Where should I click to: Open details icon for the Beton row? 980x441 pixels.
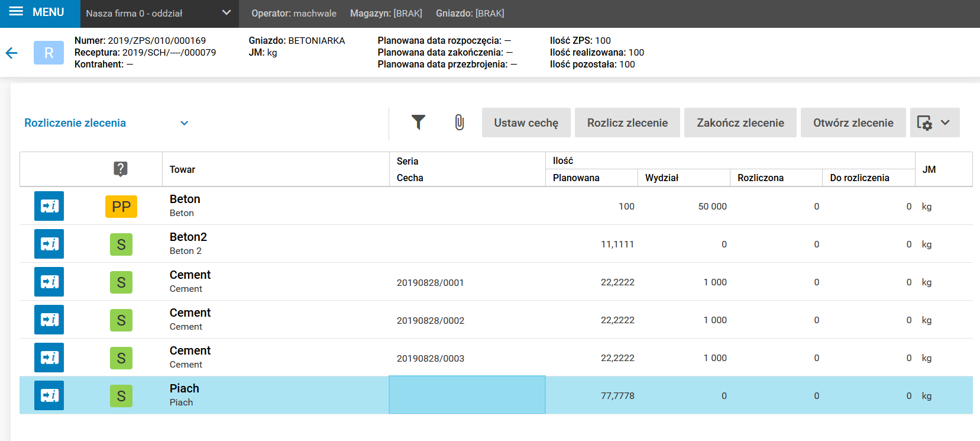coord(49,206)
